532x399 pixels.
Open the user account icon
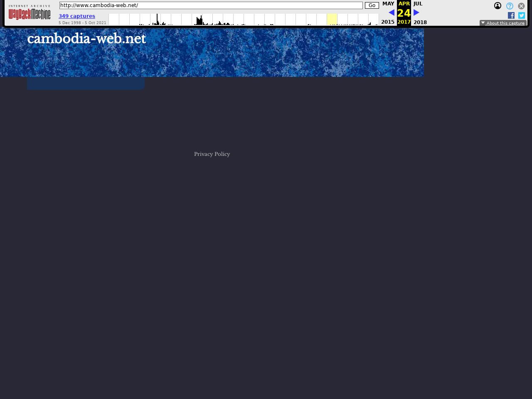[498, 6]
